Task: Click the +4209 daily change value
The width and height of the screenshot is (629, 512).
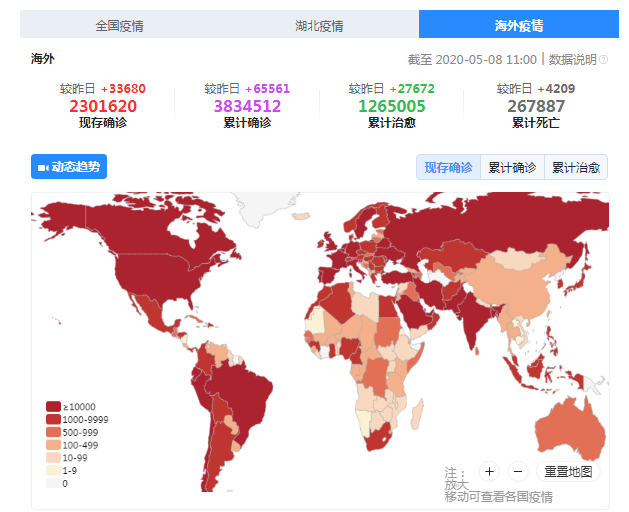Action: pos(556,88)
